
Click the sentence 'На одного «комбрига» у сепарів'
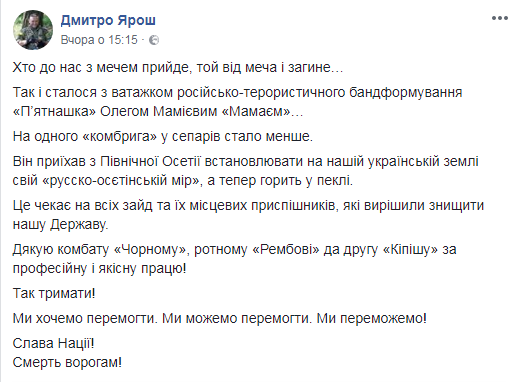coord(163,136)
